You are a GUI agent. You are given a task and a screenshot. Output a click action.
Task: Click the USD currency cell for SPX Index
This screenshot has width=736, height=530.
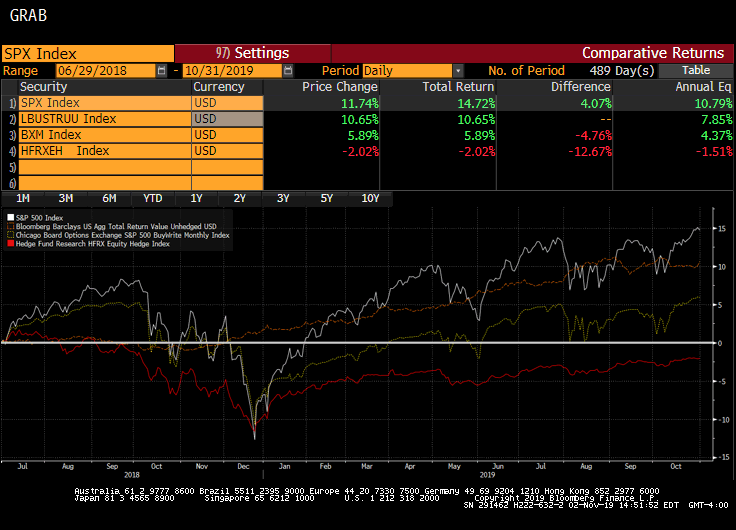227,103
